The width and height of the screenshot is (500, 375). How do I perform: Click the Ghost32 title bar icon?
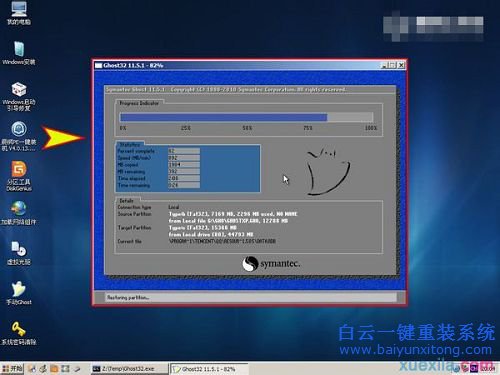98,65
